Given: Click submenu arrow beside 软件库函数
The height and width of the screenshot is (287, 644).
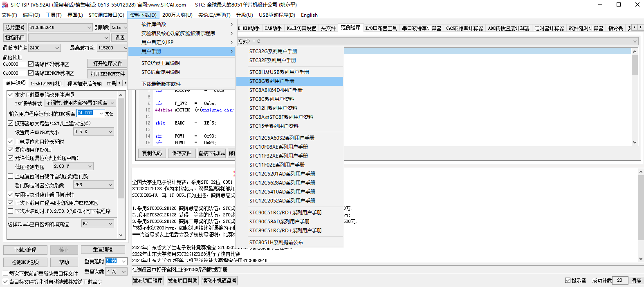Looking at the screenshot, I should pyautogui.click(x=231, y=24).
